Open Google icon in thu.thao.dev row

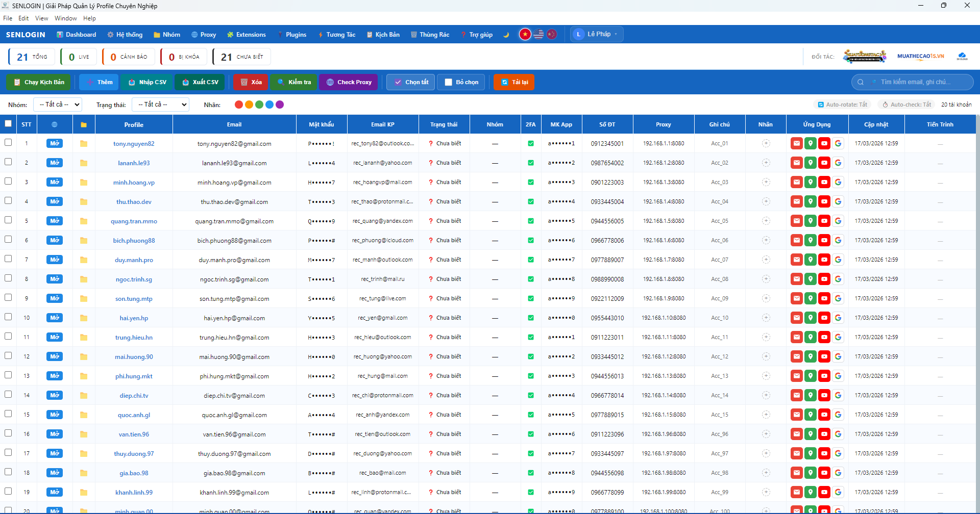[x=838, y=202]
